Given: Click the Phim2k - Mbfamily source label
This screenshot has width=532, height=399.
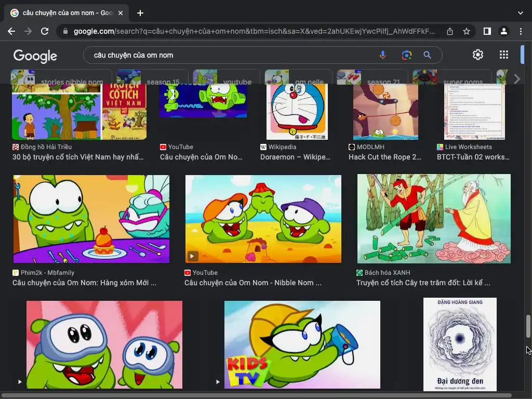Looking at the screenshot, I should tap(47, 272).
